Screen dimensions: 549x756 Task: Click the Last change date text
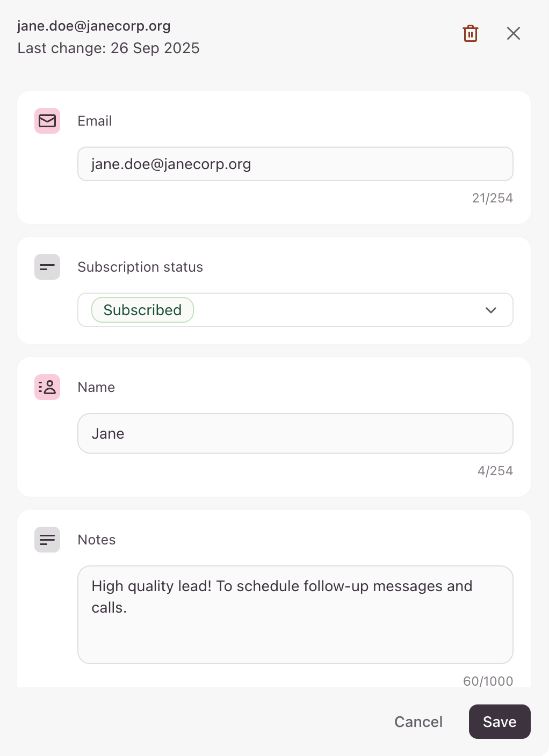click(109, 48)
